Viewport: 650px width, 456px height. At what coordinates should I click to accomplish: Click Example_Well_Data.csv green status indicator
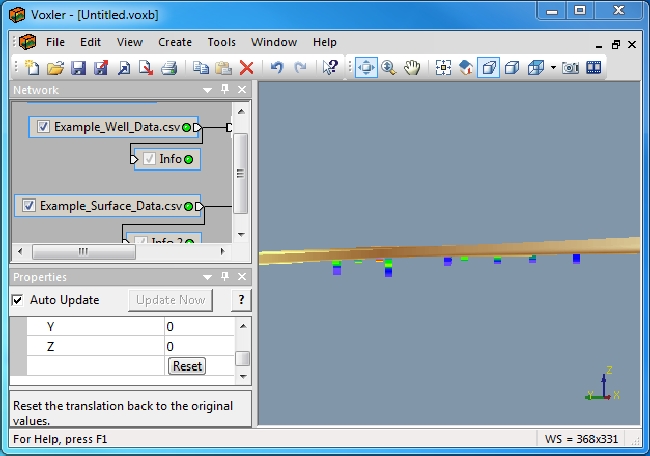click(x=187, y=127)
